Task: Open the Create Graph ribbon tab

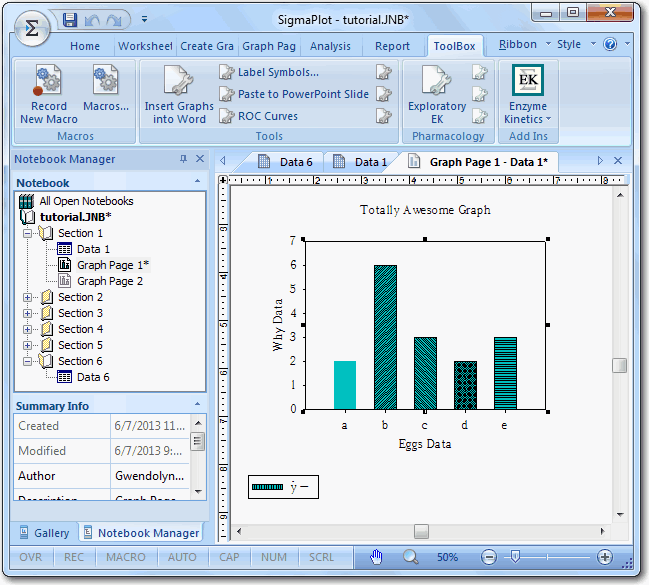Action: pos(207,46)
